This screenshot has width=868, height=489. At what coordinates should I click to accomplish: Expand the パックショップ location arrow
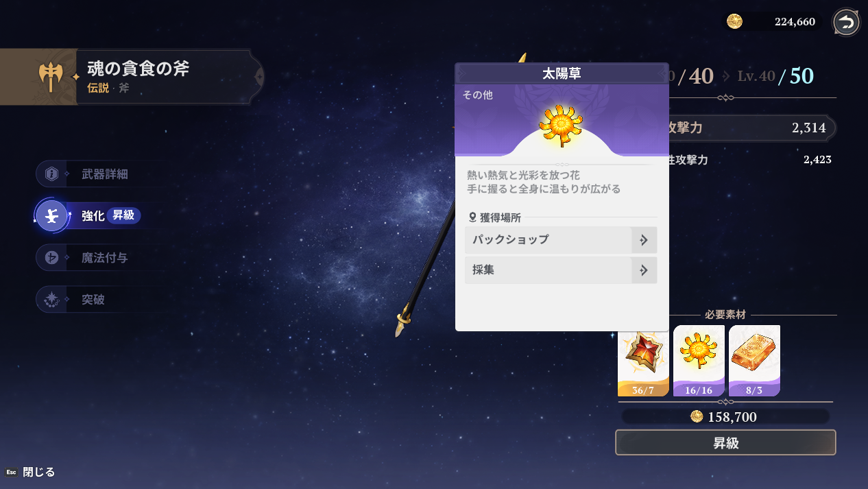(644, 240)
